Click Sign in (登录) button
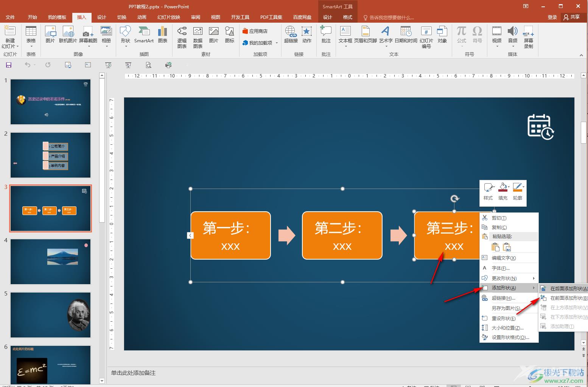Screen dimensions: 588x387 tap(552, 17)
